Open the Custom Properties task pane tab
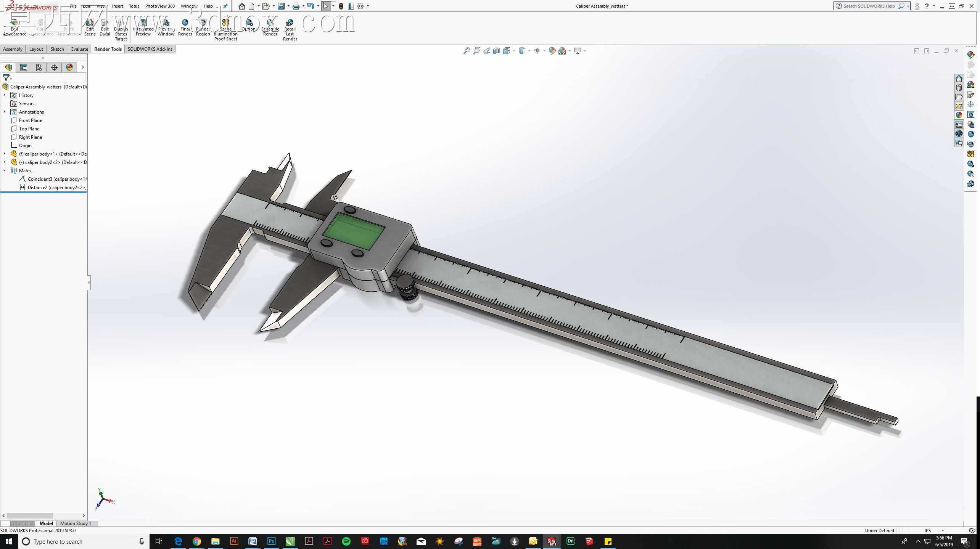The image size is (980, 549). [x=959, y=124]
